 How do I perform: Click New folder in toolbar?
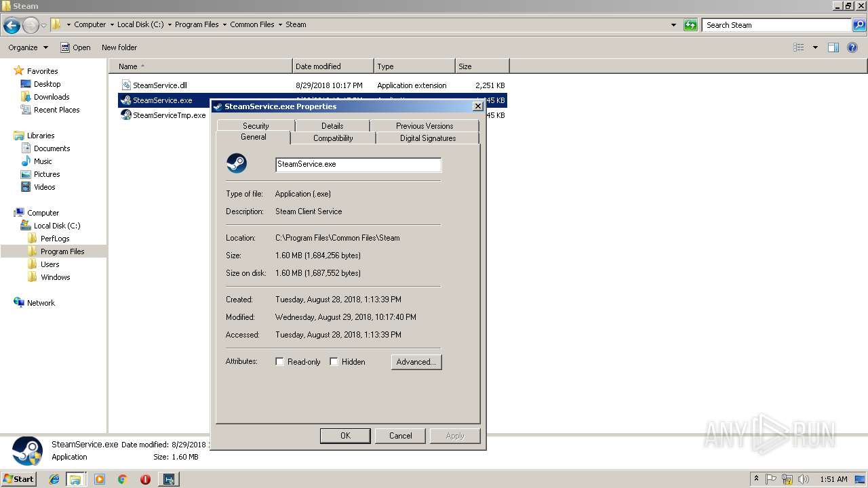click(119, 47)
